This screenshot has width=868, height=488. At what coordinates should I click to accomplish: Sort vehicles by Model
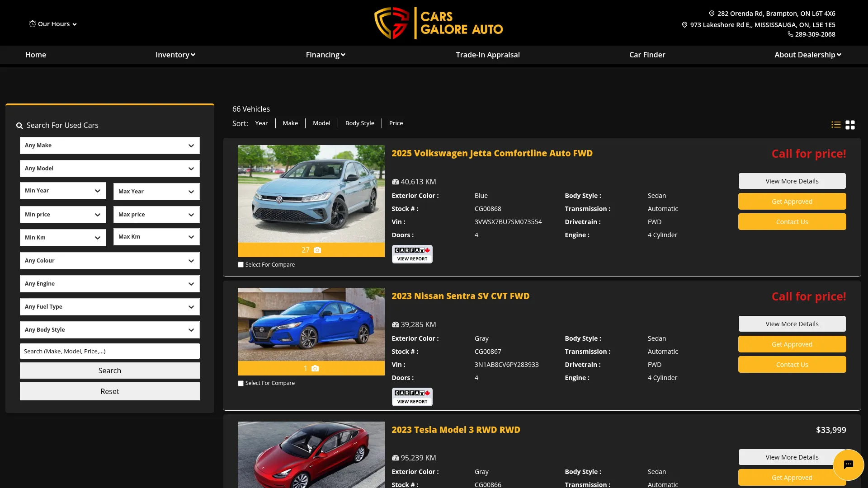pos(321,123)
